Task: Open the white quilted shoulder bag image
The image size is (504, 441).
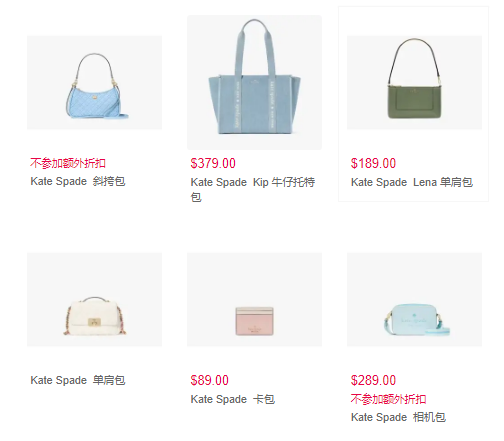Action: 94,299
